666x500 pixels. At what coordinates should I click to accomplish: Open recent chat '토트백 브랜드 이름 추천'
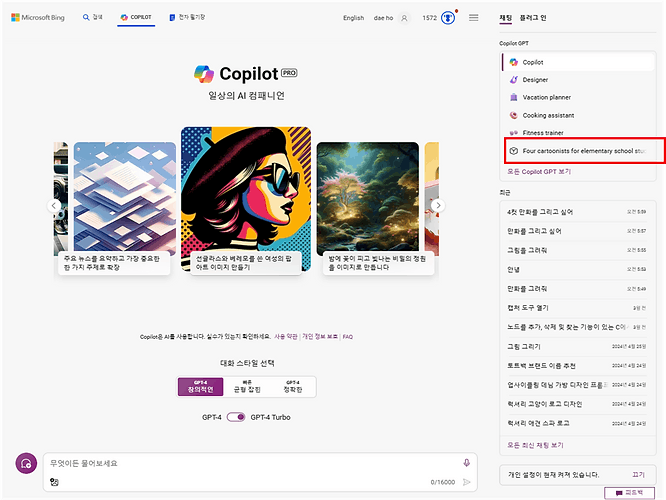[x=577, y=365]
